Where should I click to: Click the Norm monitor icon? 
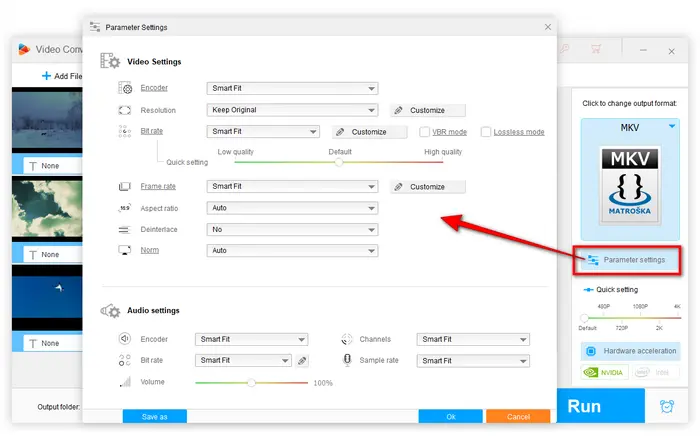125,250
